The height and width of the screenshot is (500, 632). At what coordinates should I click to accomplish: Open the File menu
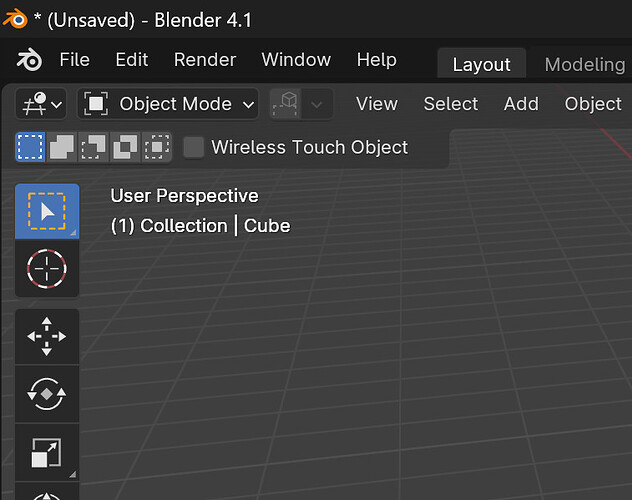(x=75, y=60)
